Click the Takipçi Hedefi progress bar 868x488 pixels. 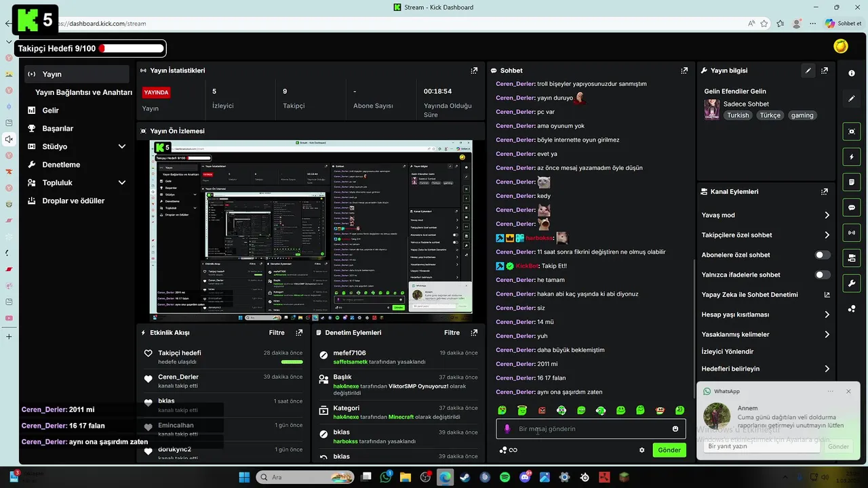[132, 49]
